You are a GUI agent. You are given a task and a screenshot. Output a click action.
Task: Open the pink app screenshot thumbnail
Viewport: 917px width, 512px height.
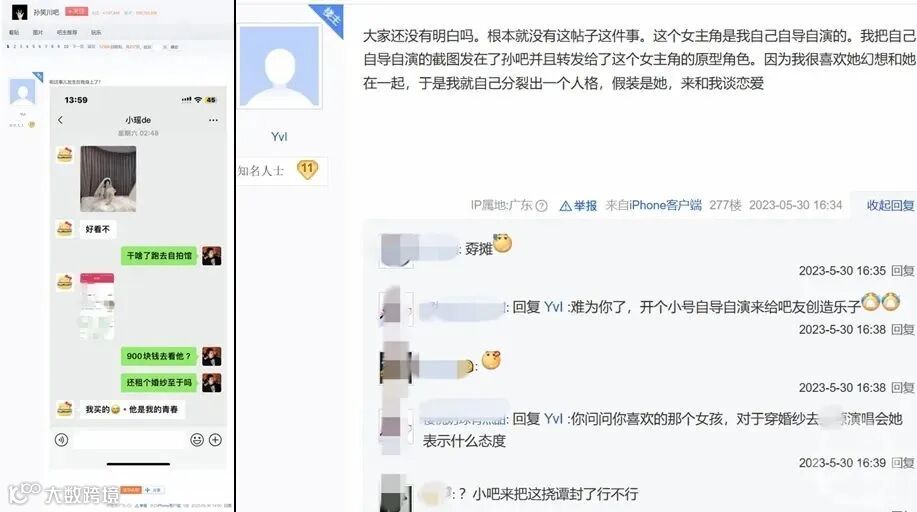(x=97, y=306)
